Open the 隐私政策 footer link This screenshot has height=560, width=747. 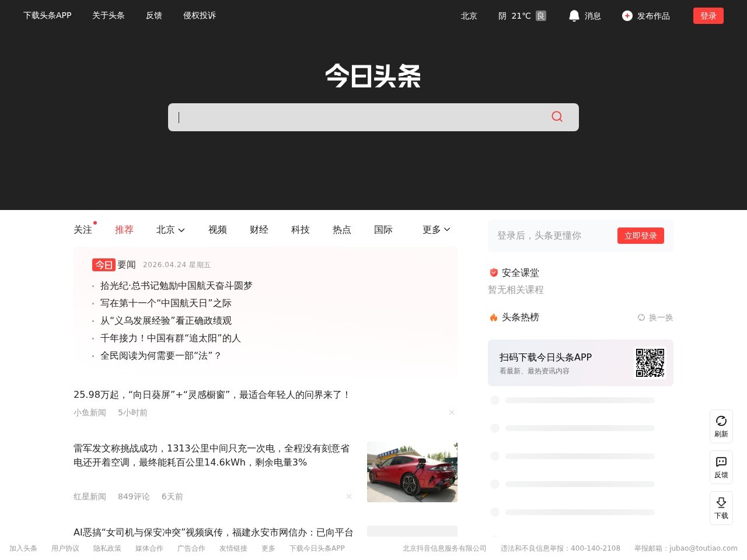click(107, 548)
